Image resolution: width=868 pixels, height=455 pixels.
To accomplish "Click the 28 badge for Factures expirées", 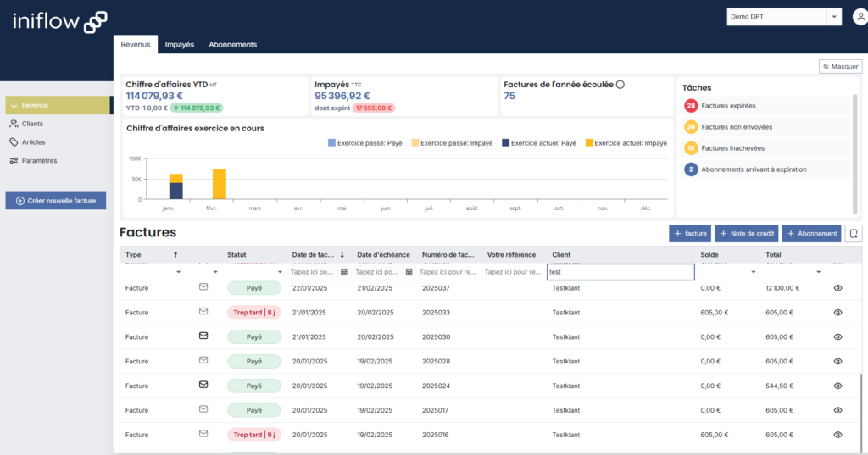I will (x=690, y=106).
